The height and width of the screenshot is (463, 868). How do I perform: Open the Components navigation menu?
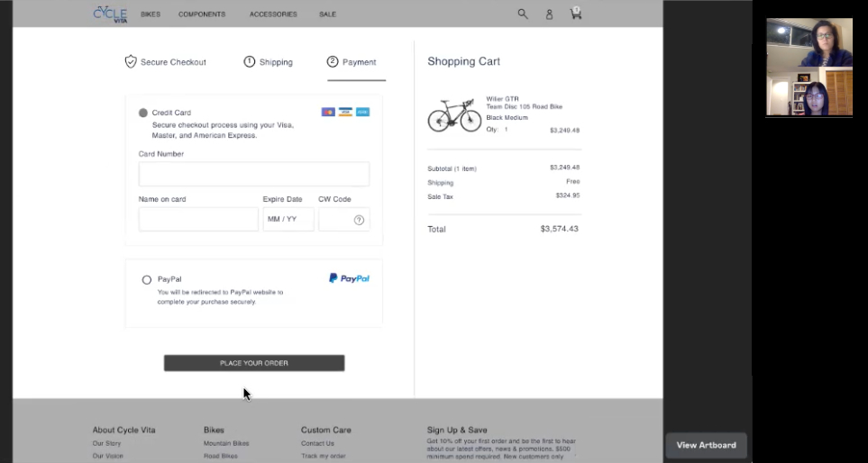[202, 14]
